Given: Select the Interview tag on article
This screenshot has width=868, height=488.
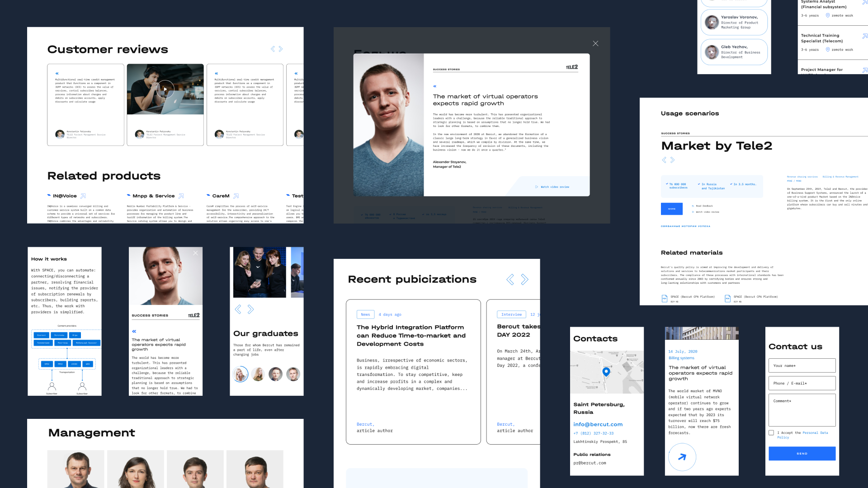Looking at the screenshot, I should tap(511, 314).
